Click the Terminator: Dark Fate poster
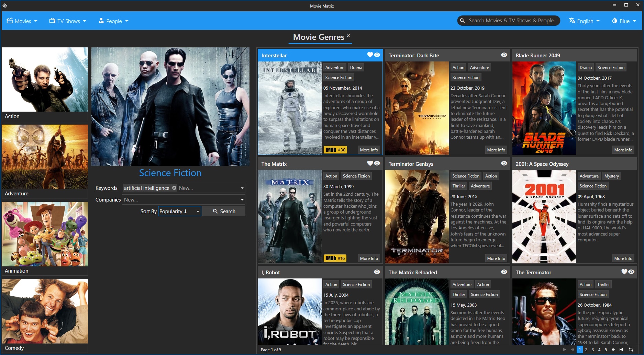 click(x=417, y=108)
